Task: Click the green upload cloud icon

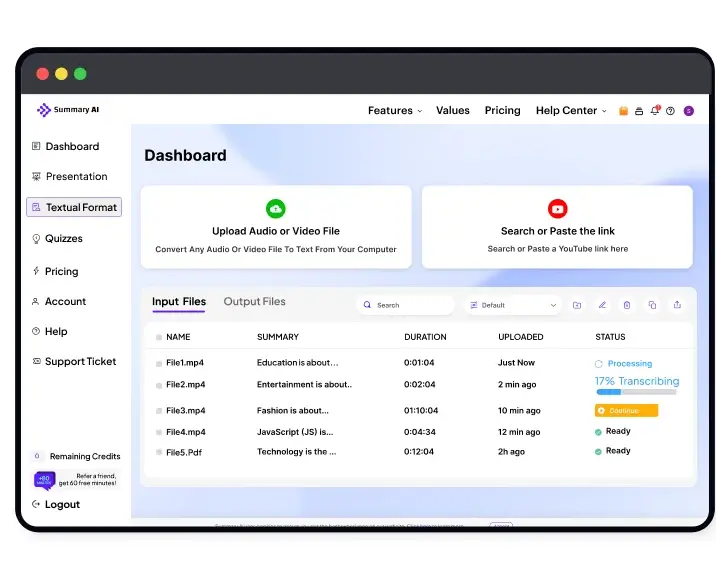Action: pyautogui.click(x=276, y=208)
